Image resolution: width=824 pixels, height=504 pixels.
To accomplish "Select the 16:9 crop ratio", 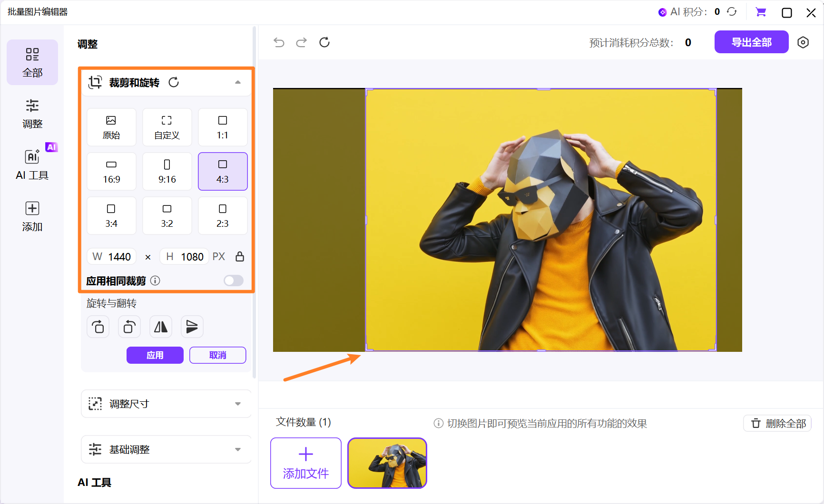I will (x=111, y=172).
